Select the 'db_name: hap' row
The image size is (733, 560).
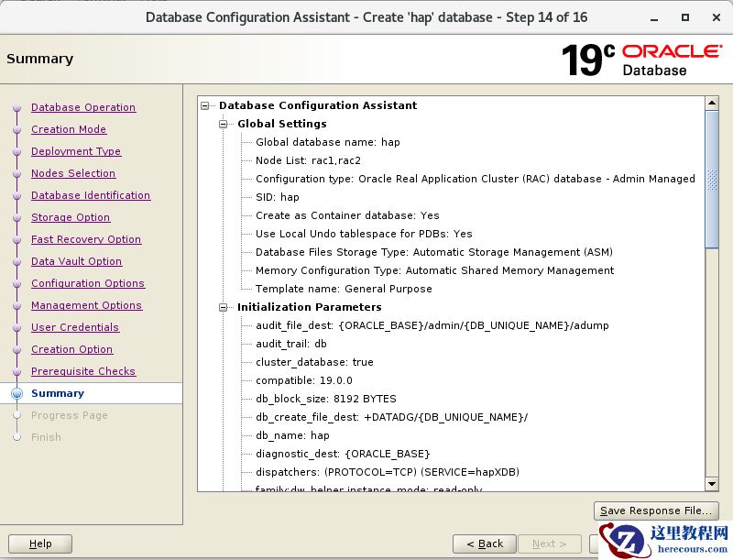tap(292, 435)
